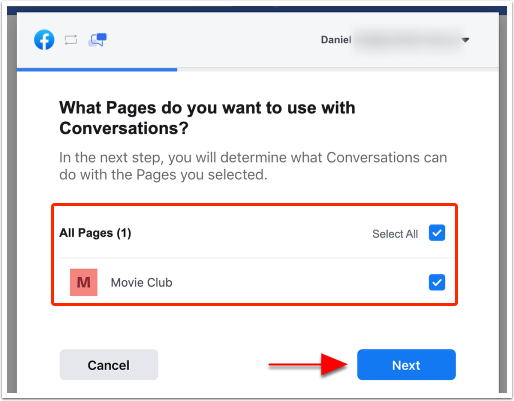
Task: Click the sync arrows icon
Action: tap(71, 40)
